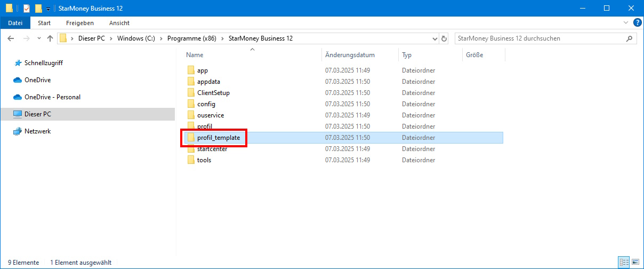Image resolution: width=644 pixels, height=269 pixels.
Task: Select Schnellzugriff in the navigation pane
Action: point(44,63)
